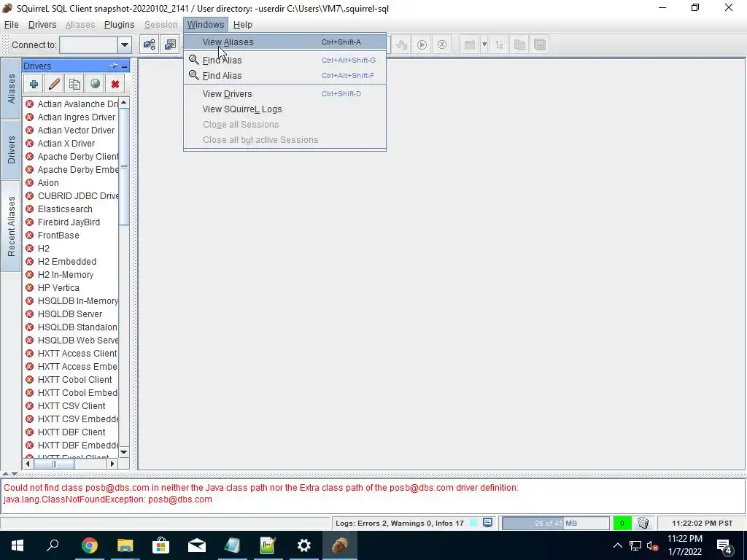Viewport: 747px width, 560px height.
Task: Open the driver website globe icon
Action: click(x=95, y=85)
